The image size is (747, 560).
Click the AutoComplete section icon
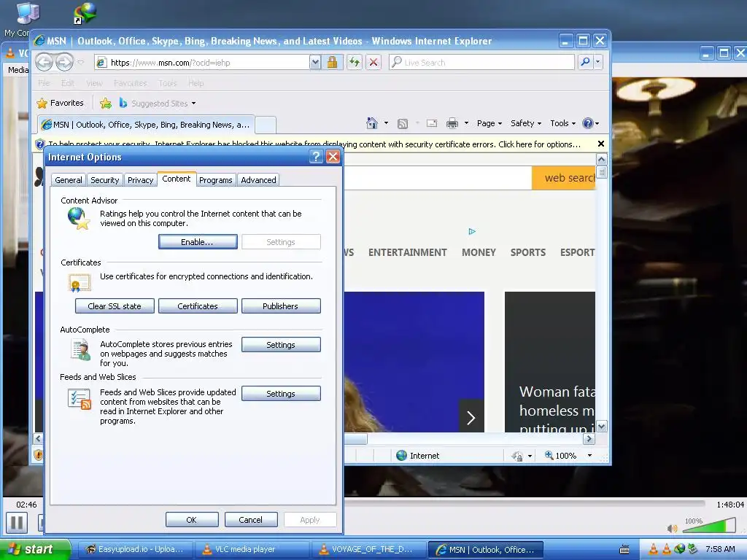click(x=80, y=349)
